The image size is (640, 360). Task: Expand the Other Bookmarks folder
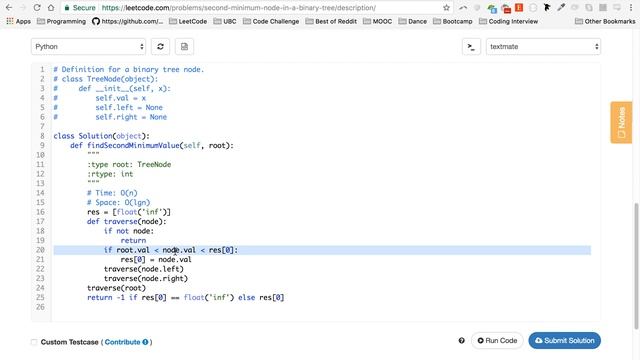click(605, 21)
